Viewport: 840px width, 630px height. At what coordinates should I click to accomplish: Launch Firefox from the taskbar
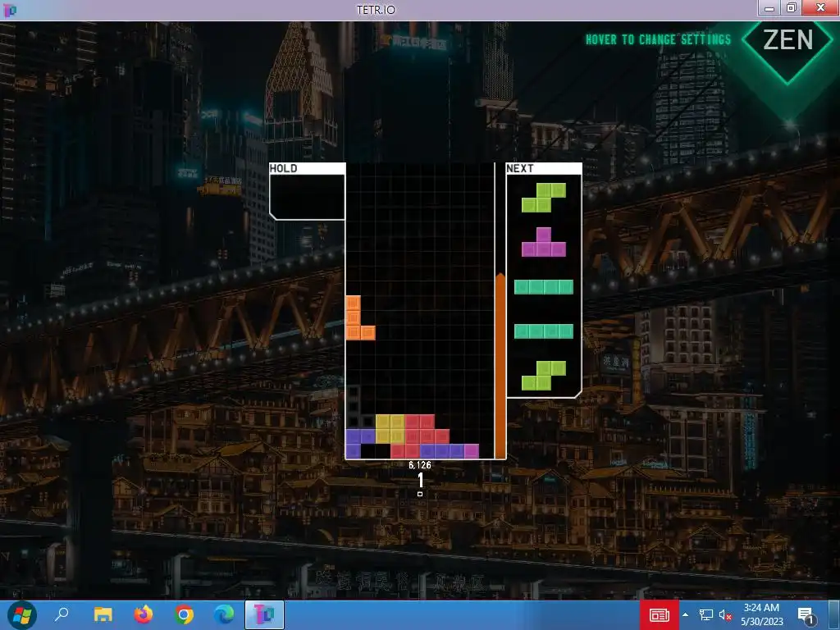(x=143, y=614)
